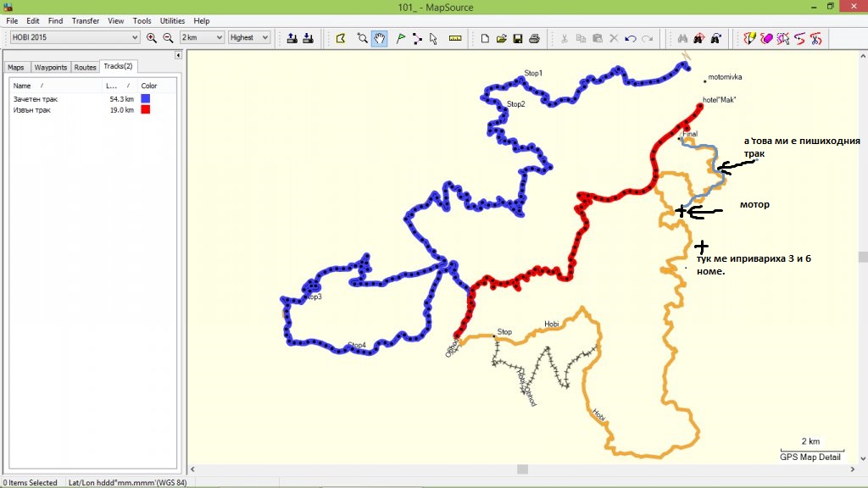Click the Delete X icon
This screenshot has height=488, width=868.
pyautogui.click(x=614, y=38)
